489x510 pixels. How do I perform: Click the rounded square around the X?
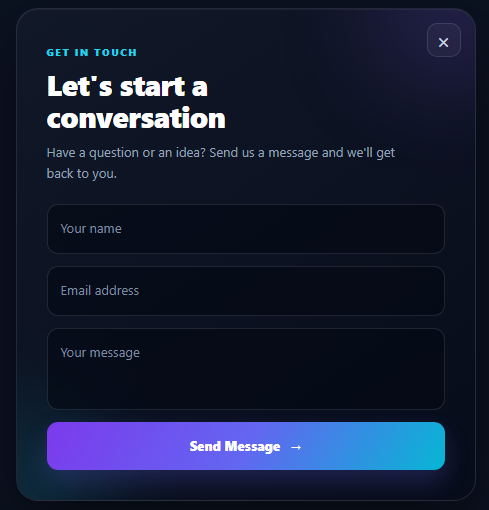pyautogui.click(x=444, y=40)
